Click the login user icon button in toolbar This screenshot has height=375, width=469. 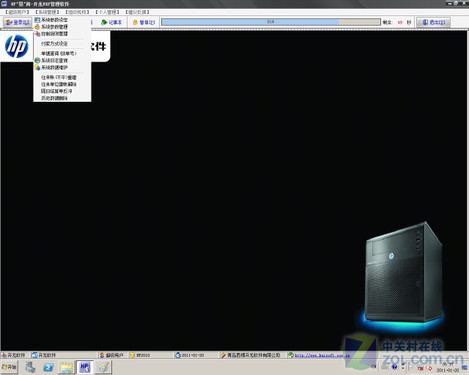click(x=17, y=22)
